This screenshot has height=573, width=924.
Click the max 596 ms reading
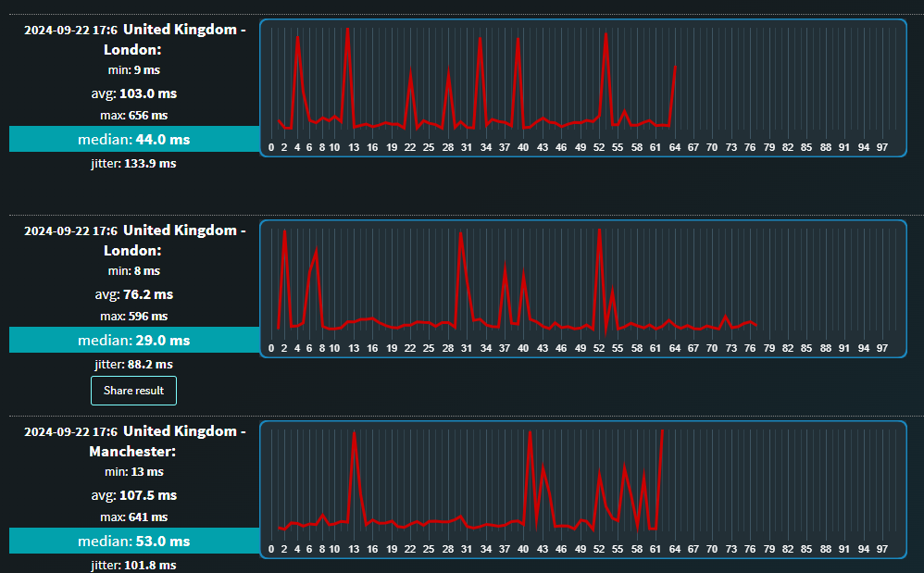134,317
